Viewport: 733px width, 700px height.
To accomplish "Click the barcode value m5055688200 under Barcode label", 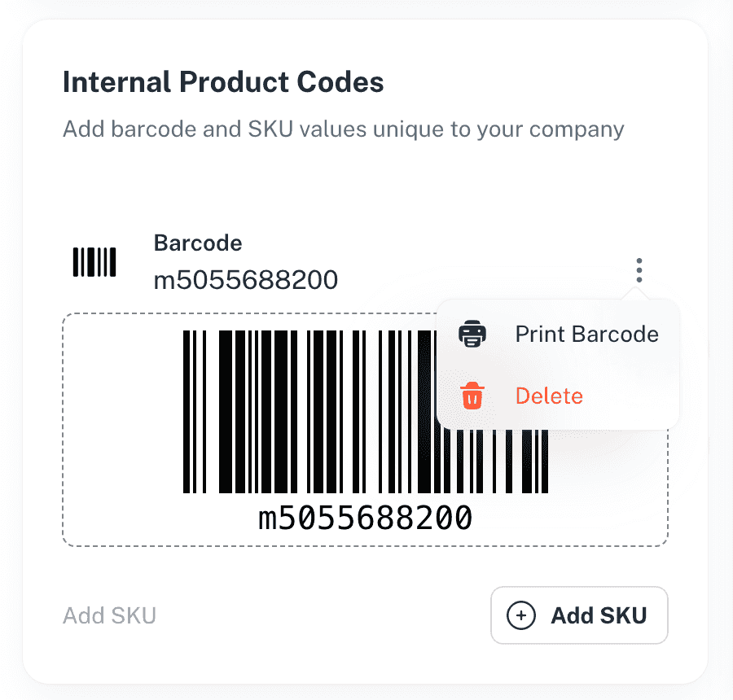I will [245, 279].
